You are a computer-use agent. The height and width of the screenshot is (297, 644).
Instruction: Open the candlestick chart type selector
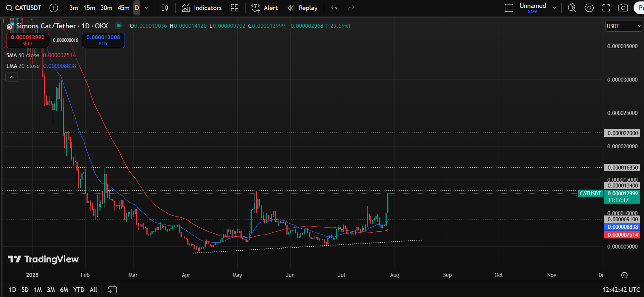165,8
